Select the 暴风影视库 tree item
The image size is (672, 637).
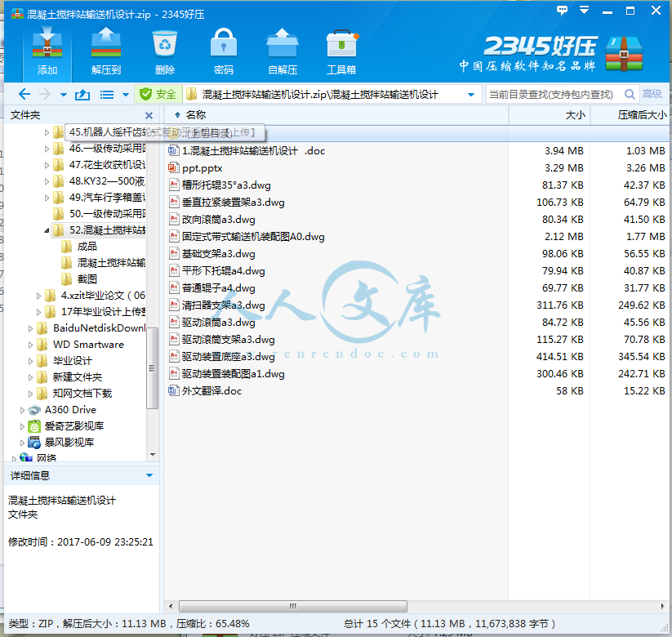69,442
